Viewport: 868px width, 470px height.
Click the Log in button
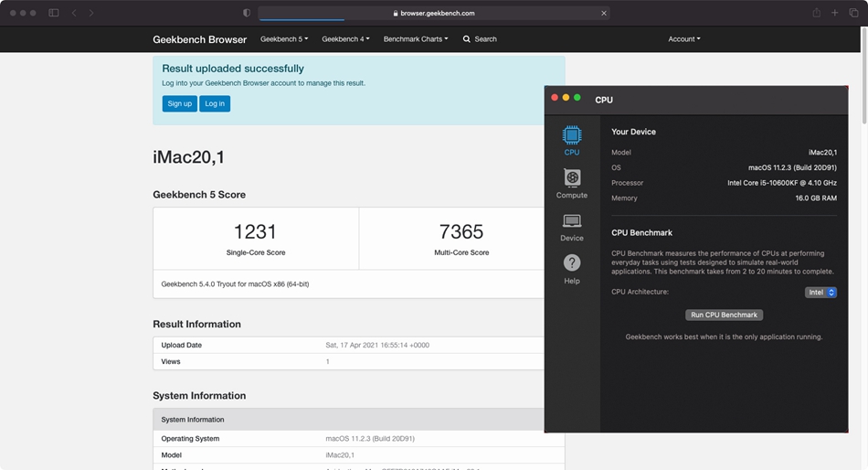click(x=215, y=103)
